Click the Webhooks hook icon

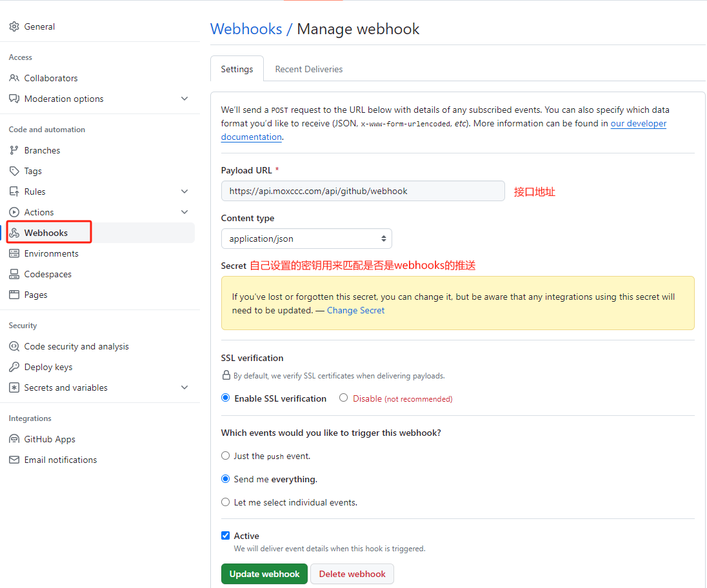tap(14, 233)
